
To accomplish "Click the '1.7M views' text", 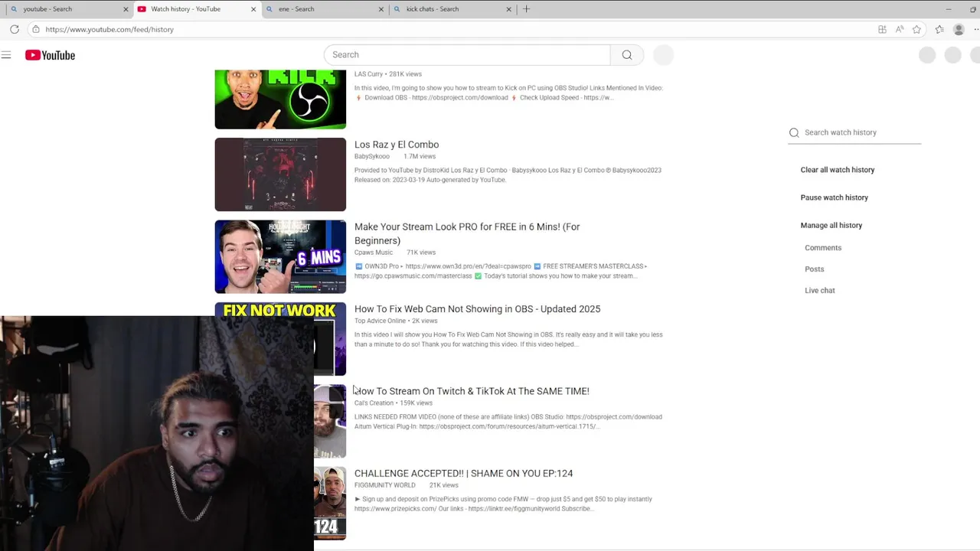I will (x=420, y=156).
